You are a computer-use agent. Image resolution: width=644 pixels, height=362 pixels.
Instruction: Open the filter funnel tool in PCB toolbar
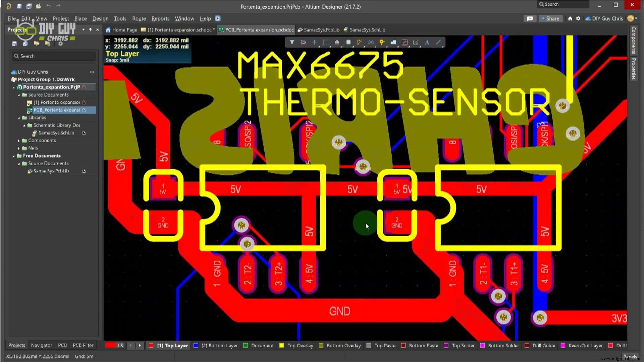(292, 43)
